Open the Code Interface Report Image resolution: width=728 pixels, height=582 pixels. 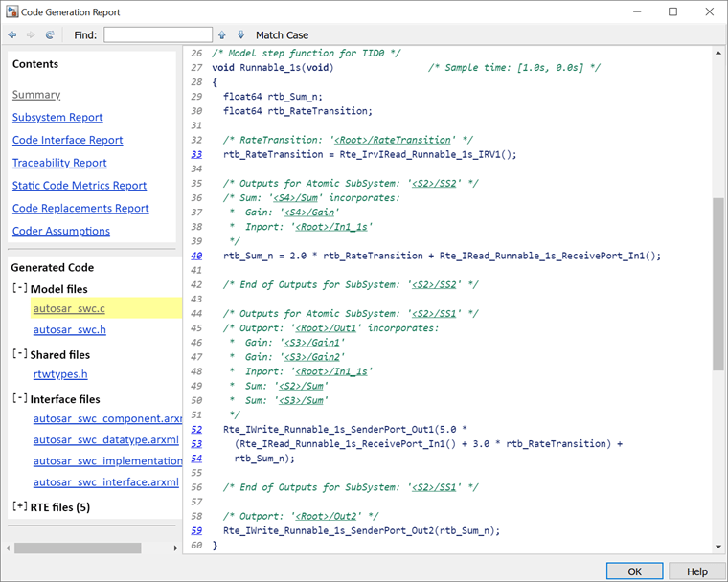coord(68,140)
